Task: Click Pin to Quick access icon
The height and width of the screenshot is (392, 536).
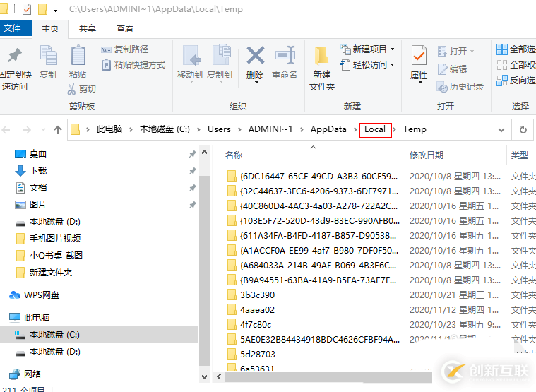Action: [x=15, y=56]
